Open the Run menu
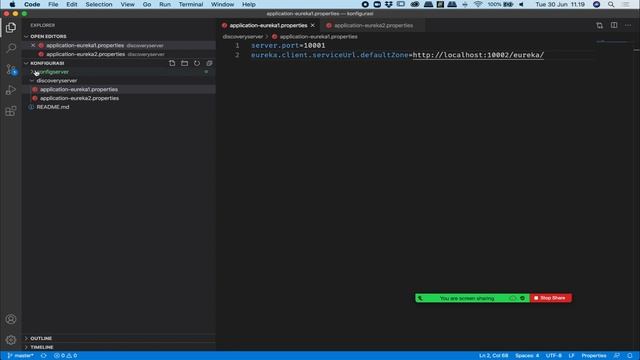 point(165,4)
